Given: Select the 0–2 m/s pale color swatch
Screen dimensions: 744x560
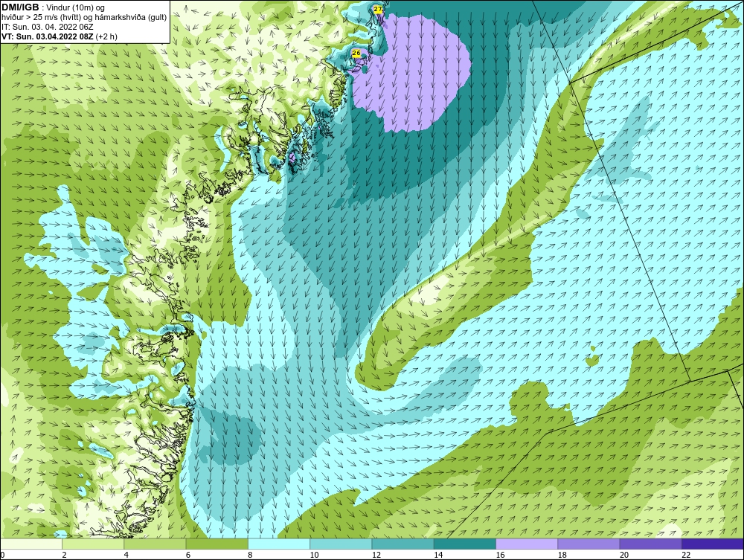Looking at the screenshot, I should click(x=31, y=544).
